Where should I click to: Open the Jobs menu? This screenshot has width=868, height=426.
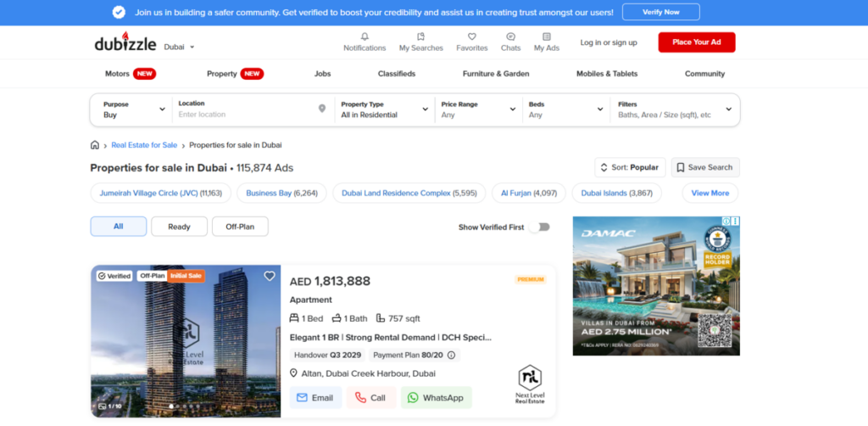click(x=323, y=74)
